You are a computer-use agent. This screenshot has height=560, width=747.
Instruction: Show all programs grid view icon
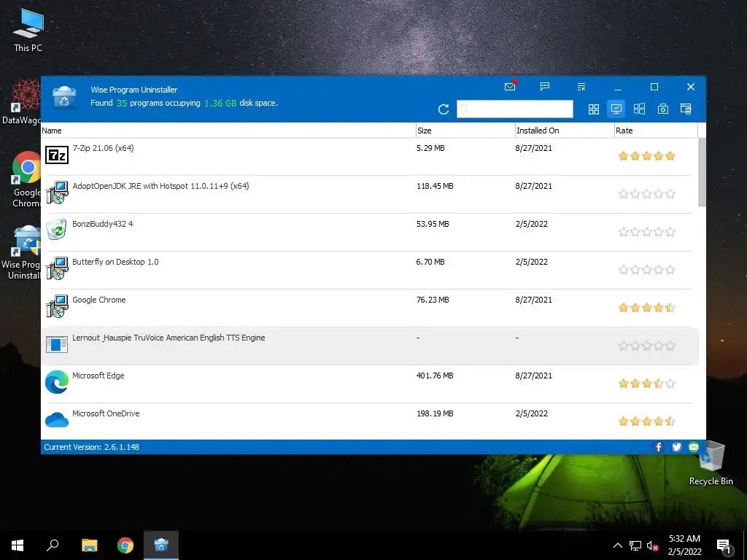point(594,109)
